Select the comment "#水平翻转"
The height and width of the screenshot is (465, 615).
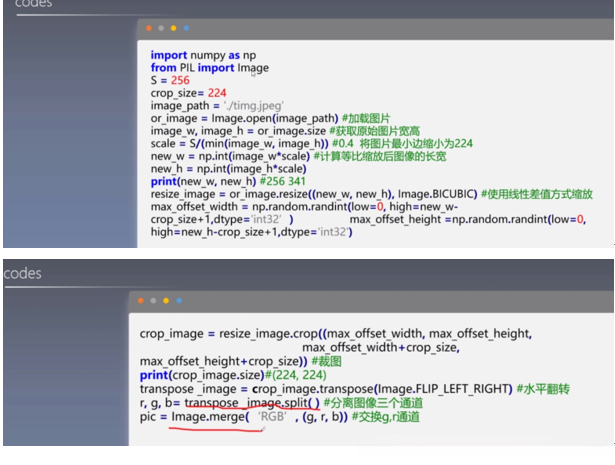(543, 389)
